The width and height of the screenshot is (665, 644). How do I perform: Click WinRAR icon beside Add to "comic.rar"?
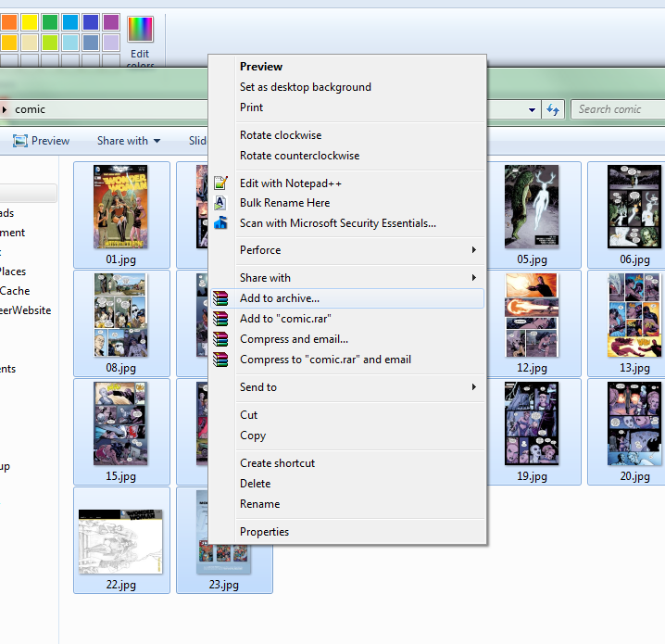pyautogui.click(x=220, y=319)
